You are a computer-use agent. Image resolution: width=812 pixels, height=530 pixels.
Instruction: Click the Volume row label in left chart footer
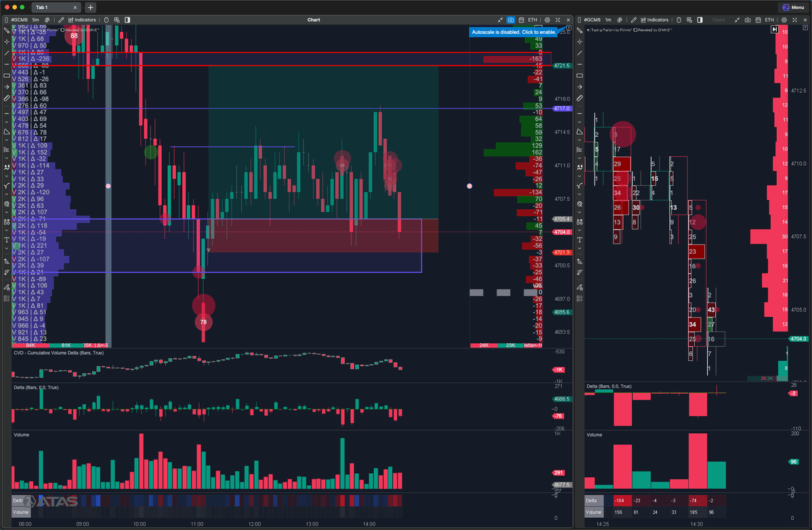[x=21, y=512]
